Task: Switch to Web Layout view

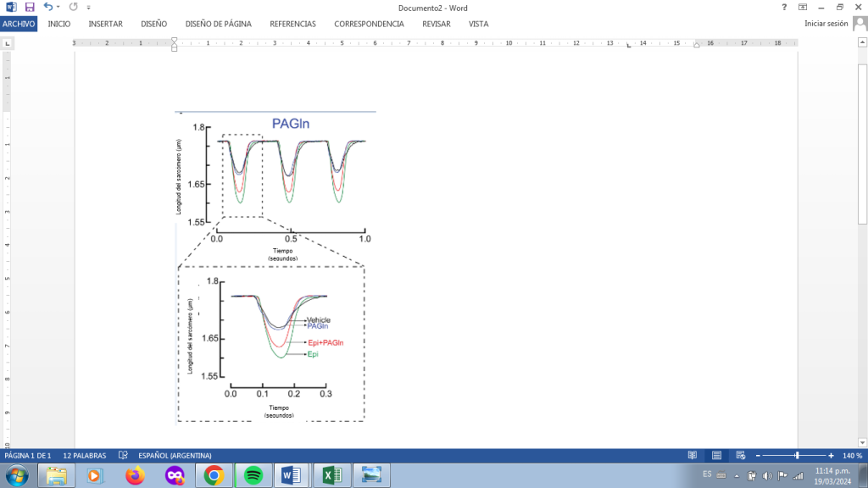Action: pyautogui.click(x=739, y=455)
